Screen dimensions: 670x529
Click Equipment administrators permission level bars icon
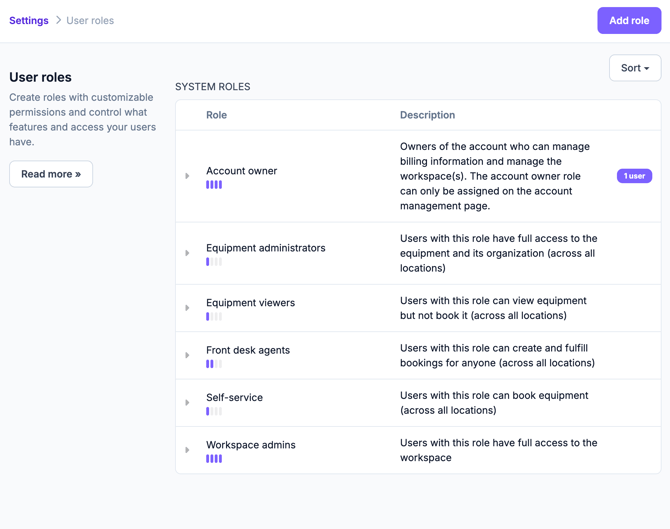pyautogui.click(x=214, y=262)
